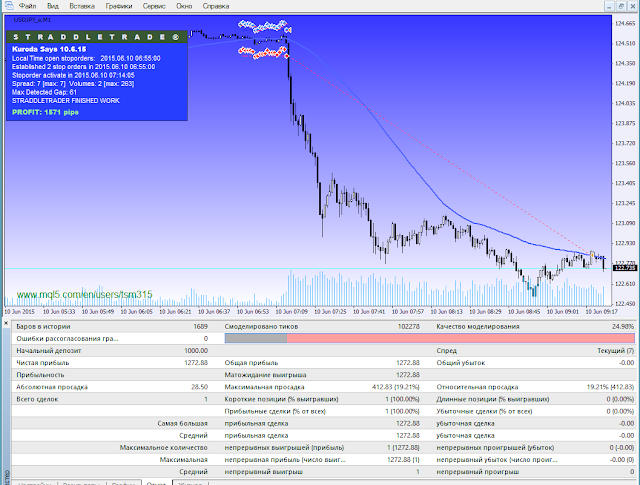Image resolution: width=640 pixels, height=485 pixels.
Task: Click the 102278 modeled ticks value
Action: [x=409, y=326]
